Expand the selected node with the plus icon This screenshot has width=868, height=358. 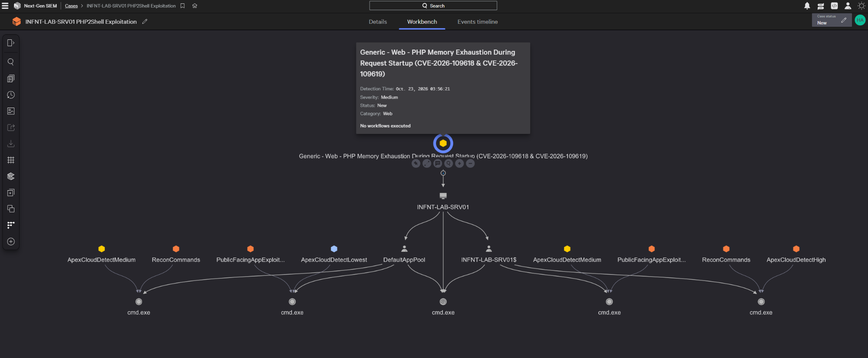[459, 164]
